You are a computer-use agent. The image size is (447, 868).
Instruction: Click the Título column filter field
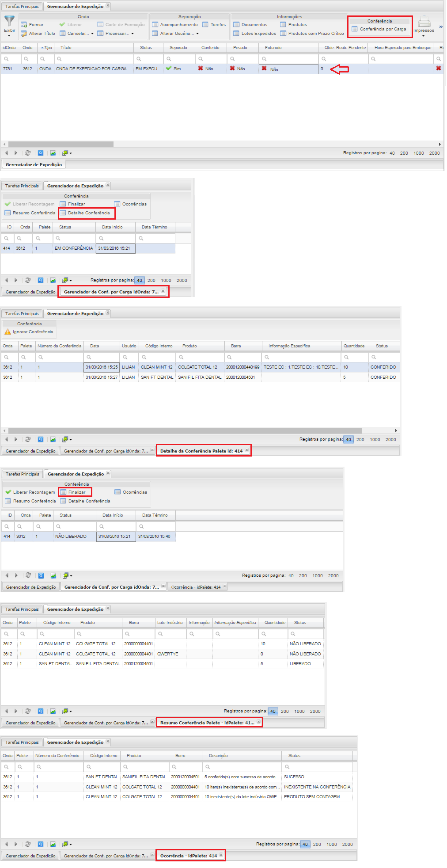point(94,59)
